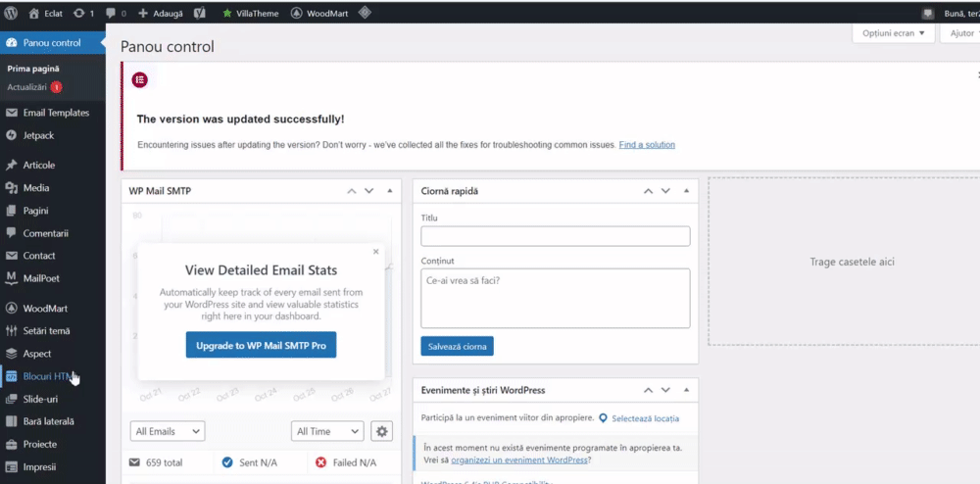Collapse Evenimente și știri WordPress widget

pos(686,390)
